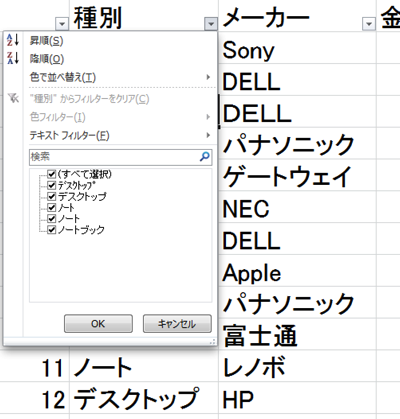This screenshot has width=400, height=419.
Task: Select the 富士通 cell
Action: (297, 334)
